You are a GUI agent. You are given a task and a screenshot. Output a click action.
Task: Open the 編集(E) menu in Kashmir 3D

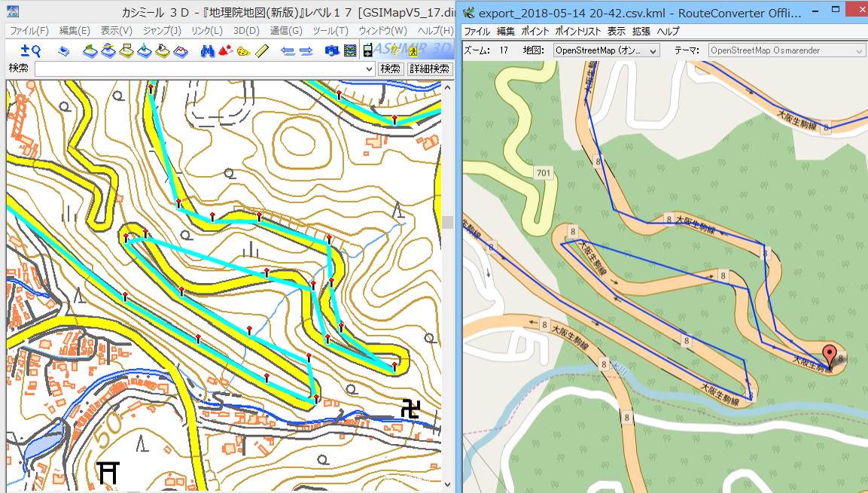tap(75, 31)
